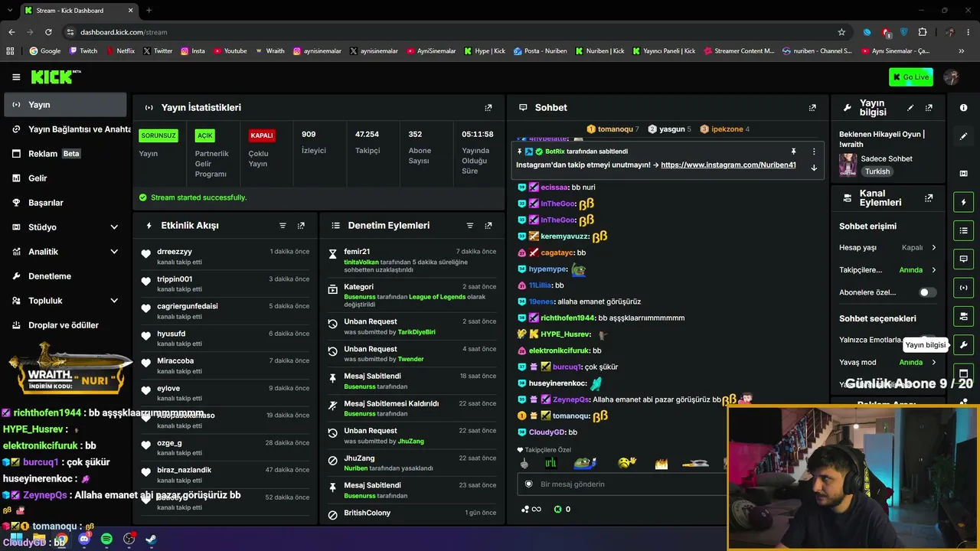
Task: Select Yayın in the sidebar
Action: [x=65, y=105]
